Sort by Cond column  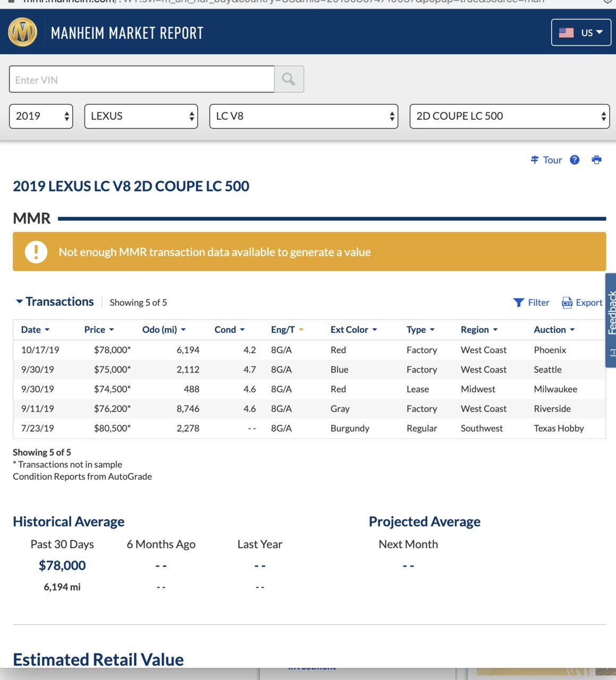click(230, 330)
